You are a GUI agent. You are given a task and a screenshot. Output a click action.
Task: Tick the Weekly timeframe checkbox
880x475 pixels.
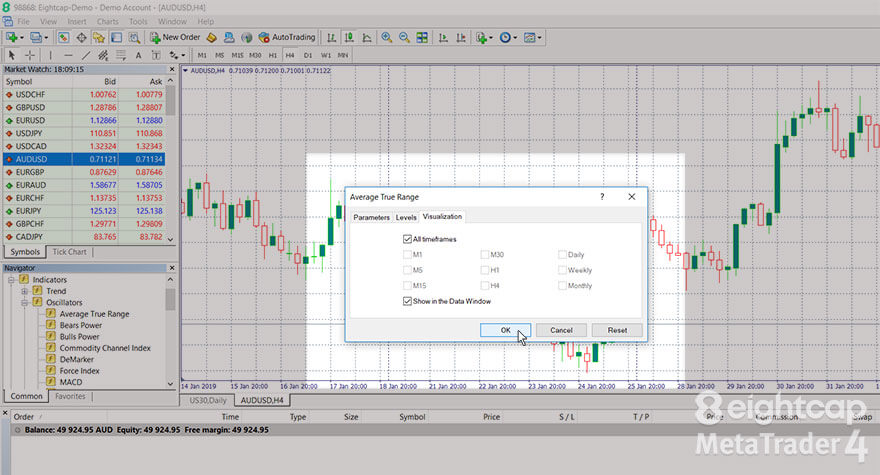[x=562, y=270]
